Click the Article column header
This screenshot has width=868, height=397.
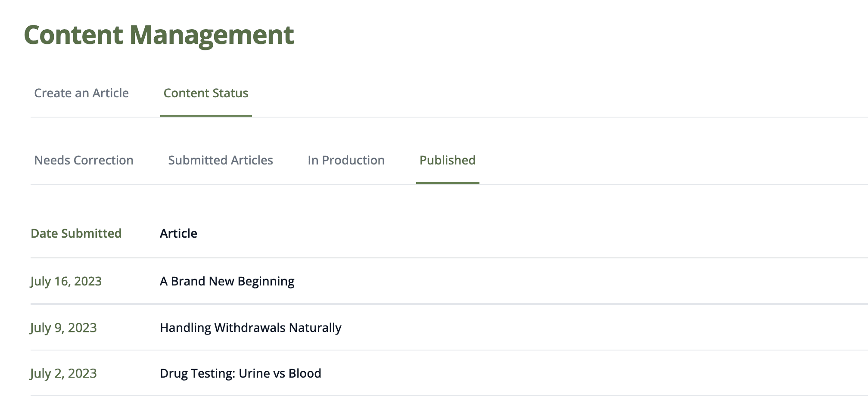[178, 233]
